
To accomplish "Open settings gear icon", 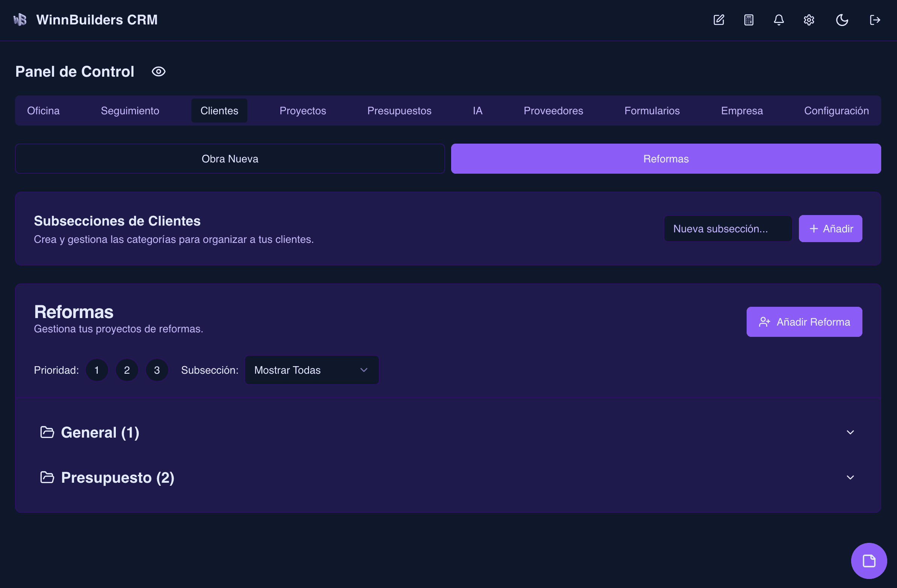I will tap(809, 20).
